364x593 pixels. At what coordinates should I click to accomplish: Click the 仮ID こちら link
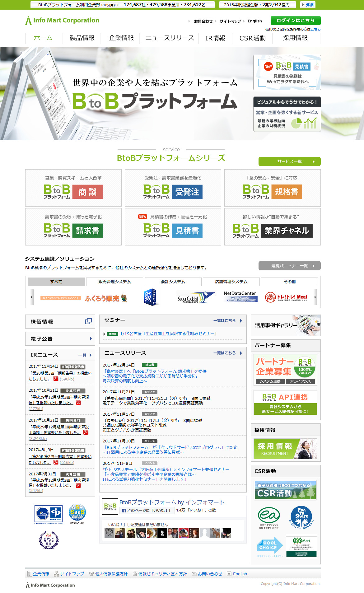coord(315,29)
